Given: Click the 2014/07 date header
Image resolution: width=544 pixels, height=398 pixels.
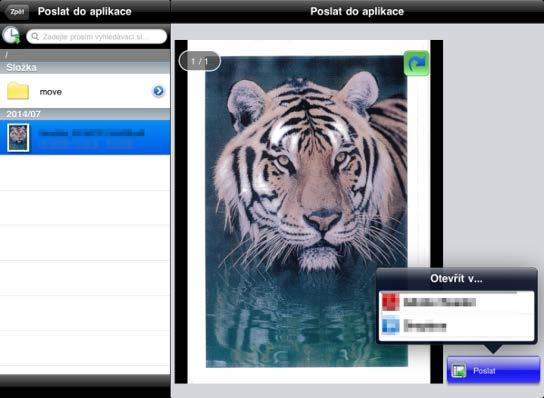Looking at the screenshot, I should click(85, 114).
